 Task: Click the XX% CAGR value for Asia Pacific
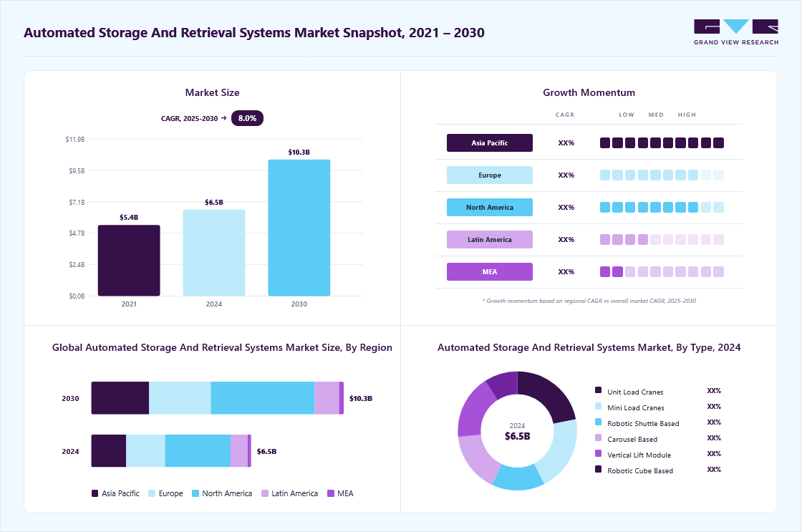pyautogui.click(x=566, y=142)
